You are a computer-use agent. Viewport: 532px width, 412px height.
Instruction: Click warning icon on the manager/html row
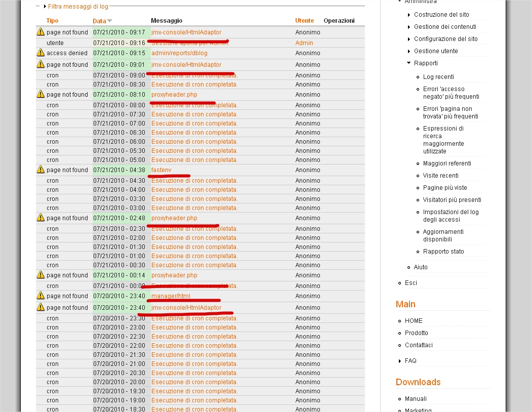[x=40, y=296]
